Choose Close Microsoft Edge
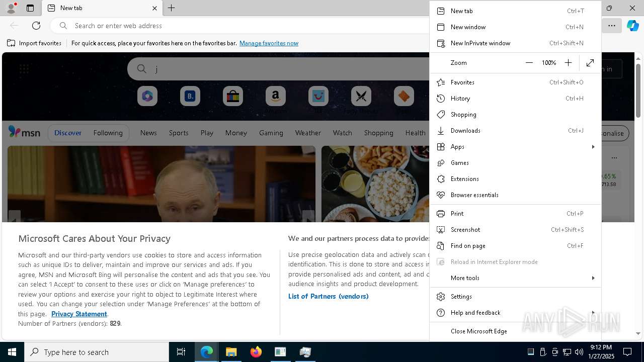 (516, 331)
